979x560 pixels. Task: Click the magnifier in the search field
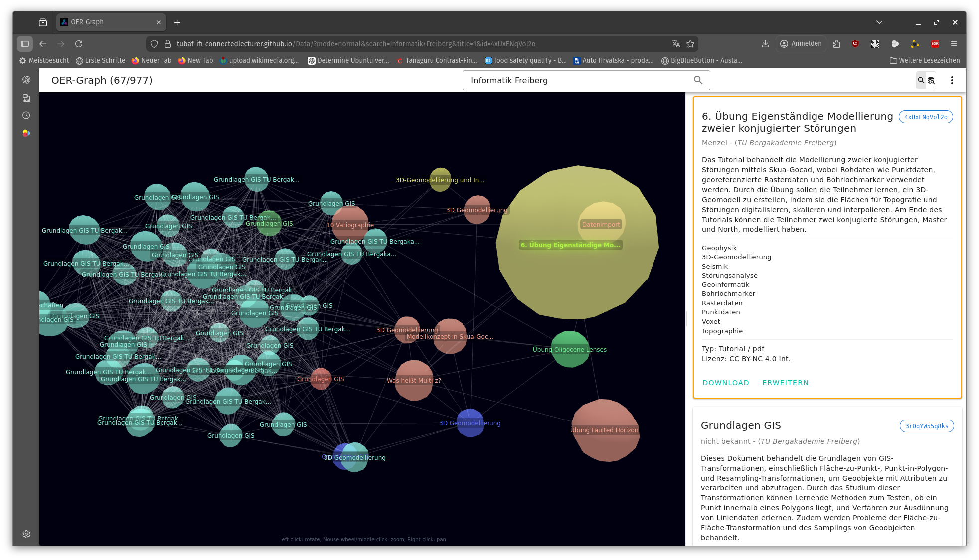point(698,80)
